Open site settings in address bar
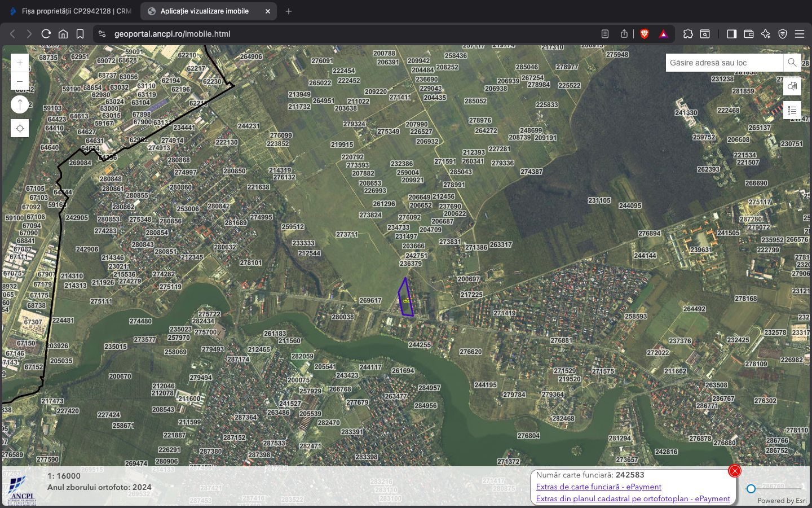Screen dimensions: 812x508 coord(102,34)
